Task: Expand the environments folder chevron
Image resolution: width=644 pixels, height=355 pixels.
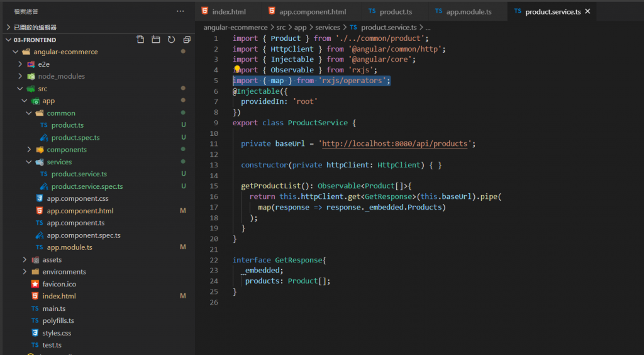Action: [x=25, y=271]
